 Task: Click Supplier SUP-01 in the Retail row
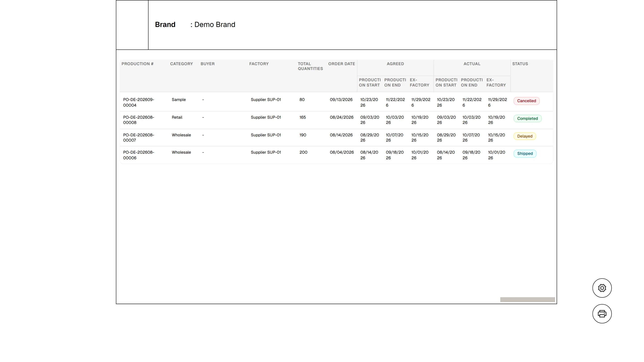[x=266, y=117]
